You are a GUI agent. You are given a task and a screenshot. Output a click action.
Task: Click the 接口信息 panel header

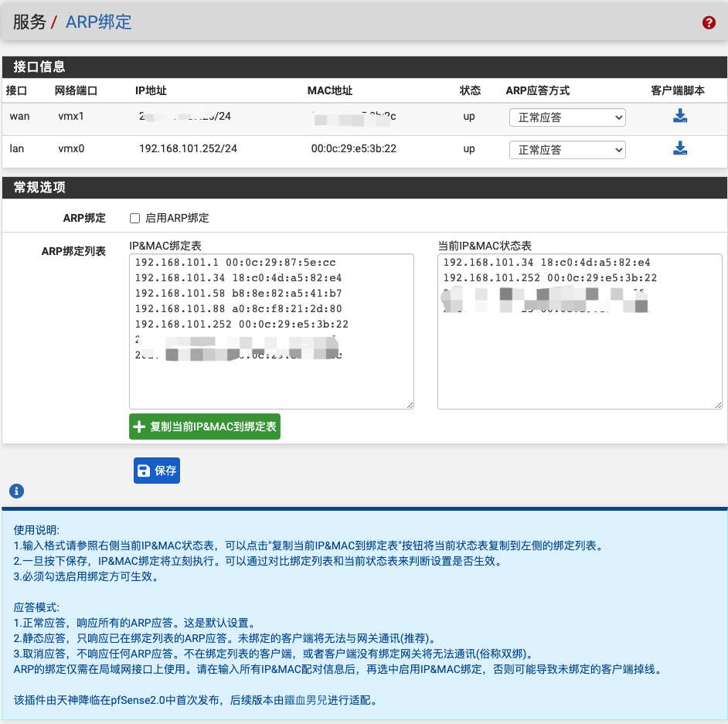[x=39, y=67]
